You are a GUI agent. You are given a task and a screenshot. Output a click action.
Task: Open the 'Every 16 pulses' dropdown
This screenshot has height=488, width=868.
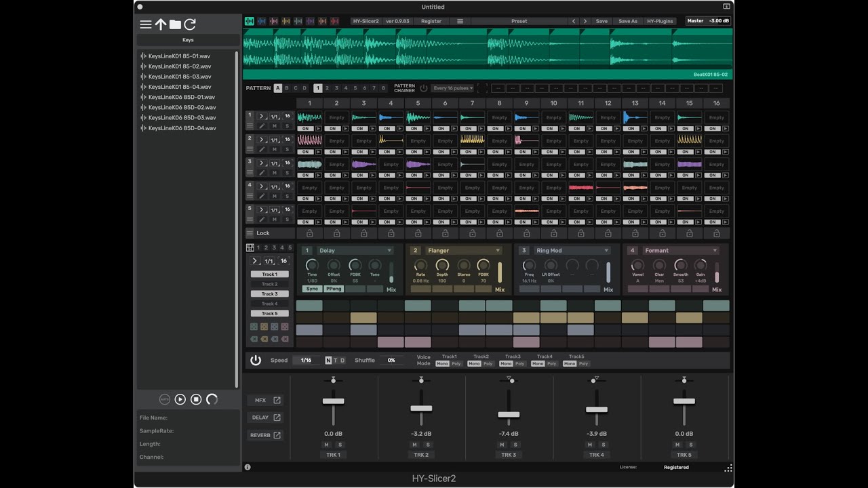(453, 88)
